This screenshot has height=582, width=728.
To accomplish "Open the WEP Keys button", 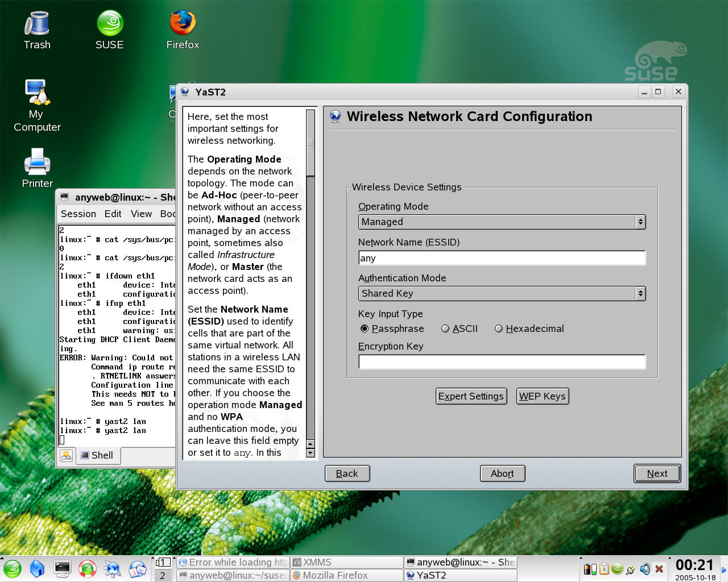I will (543, 396).
